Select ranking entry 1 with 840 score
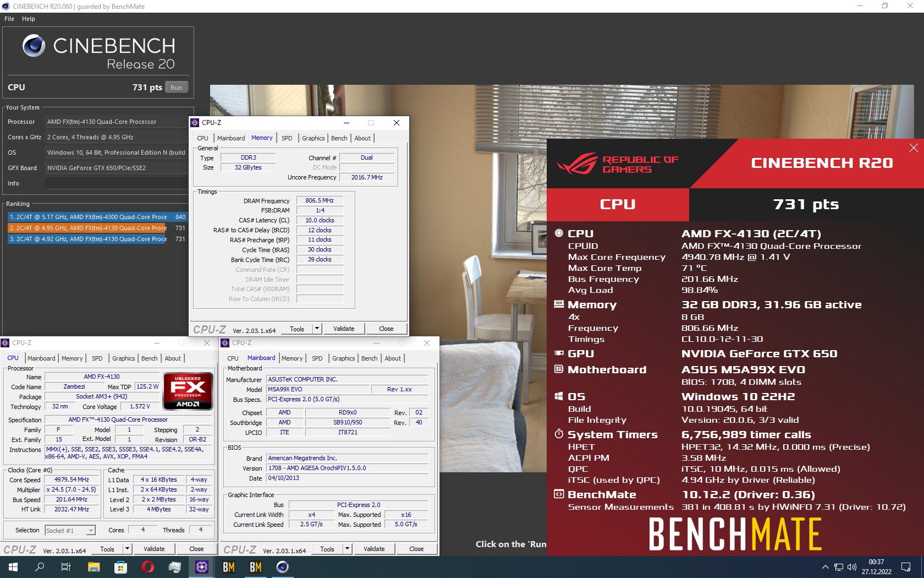The width and height of the screenshot is (924, 578). point(97,217)
